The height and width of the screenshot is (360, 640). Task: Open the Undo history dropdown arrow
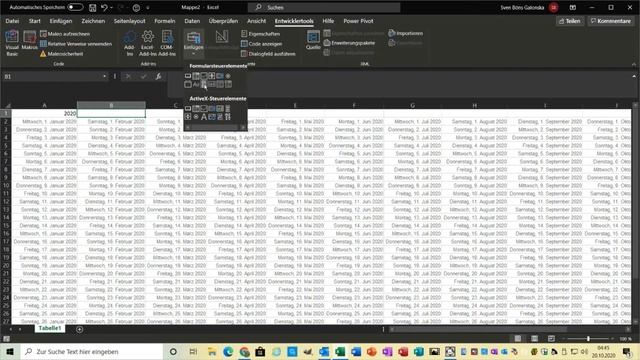pos(111,7)
